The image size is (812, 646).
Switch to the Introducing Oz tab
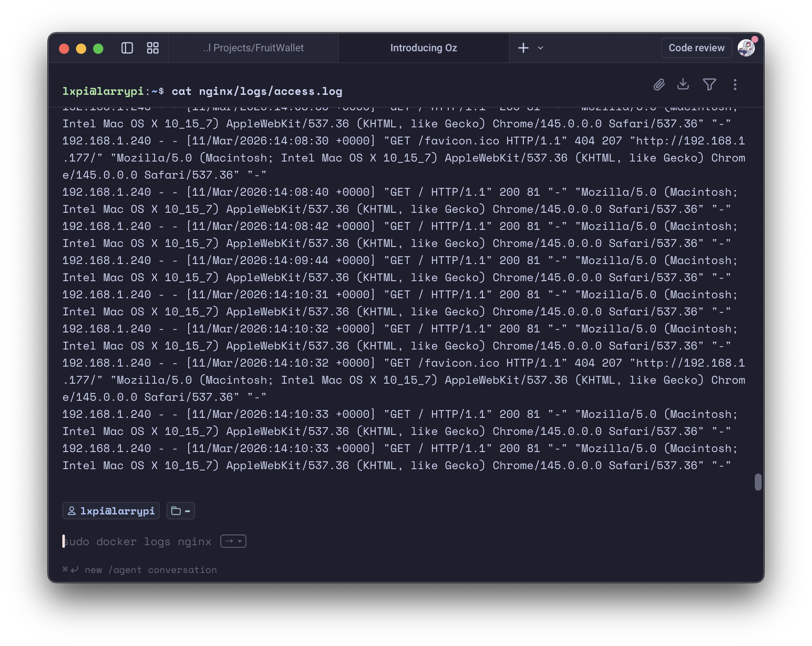423,48
